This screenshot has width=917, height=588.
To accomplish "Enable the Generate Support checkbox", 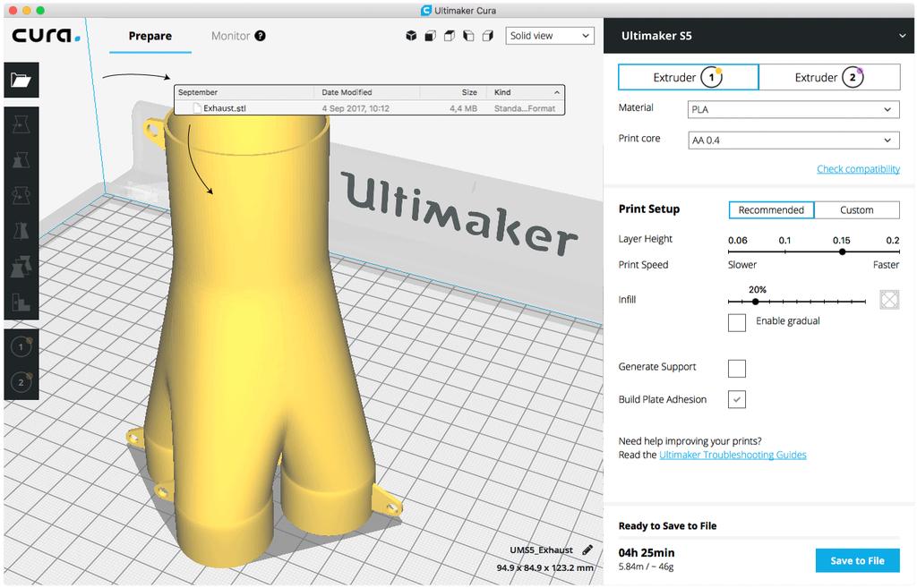I will click(x=737, y=368).
